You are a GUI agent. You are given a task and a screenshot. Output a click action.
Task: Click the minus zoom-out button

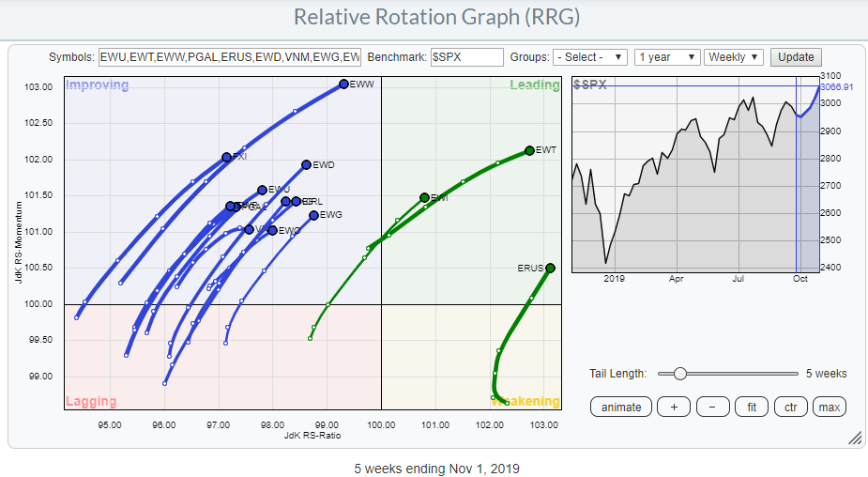pos(712,407)
